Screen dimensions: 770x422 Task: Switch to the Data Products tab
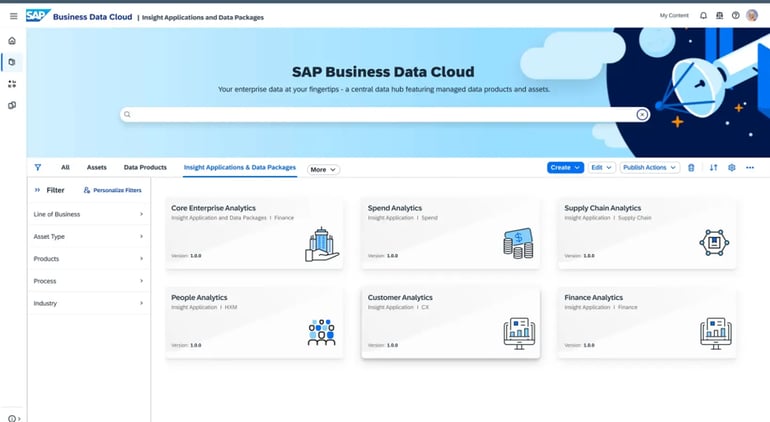tap(145, 168)
